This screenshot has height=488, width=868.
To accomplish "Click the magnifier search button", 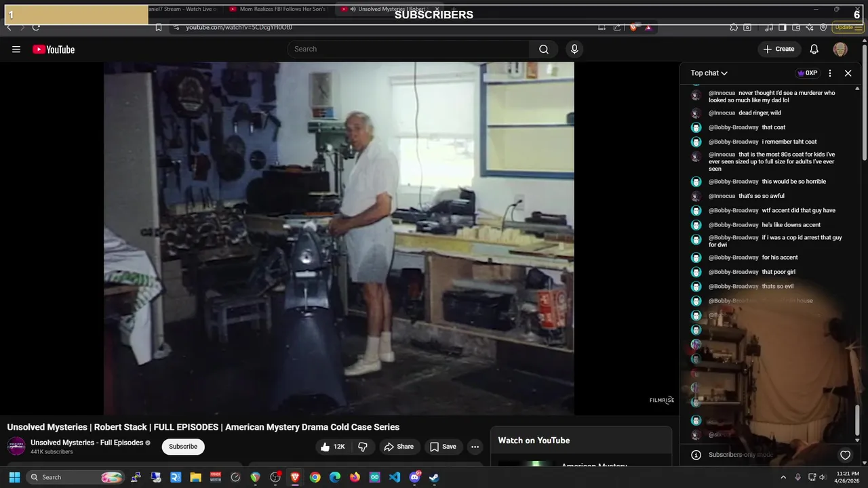I will point(544,49).
